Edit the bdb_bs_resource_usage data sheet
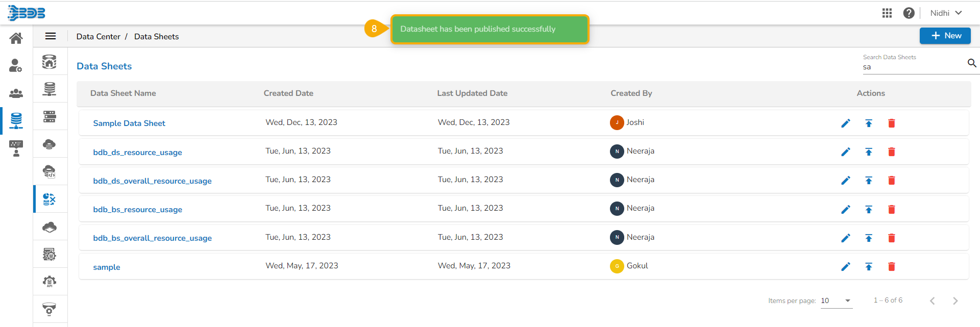This screenshot has height=327, width=980. [846, 210]
